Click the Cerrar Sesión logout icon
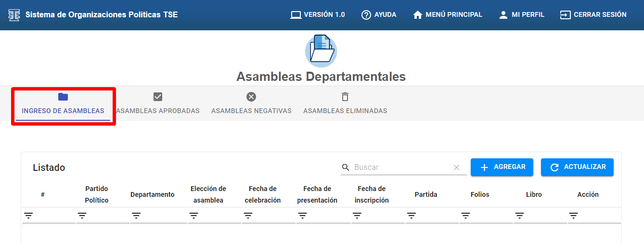644x244 pixels. pos(565,15)
